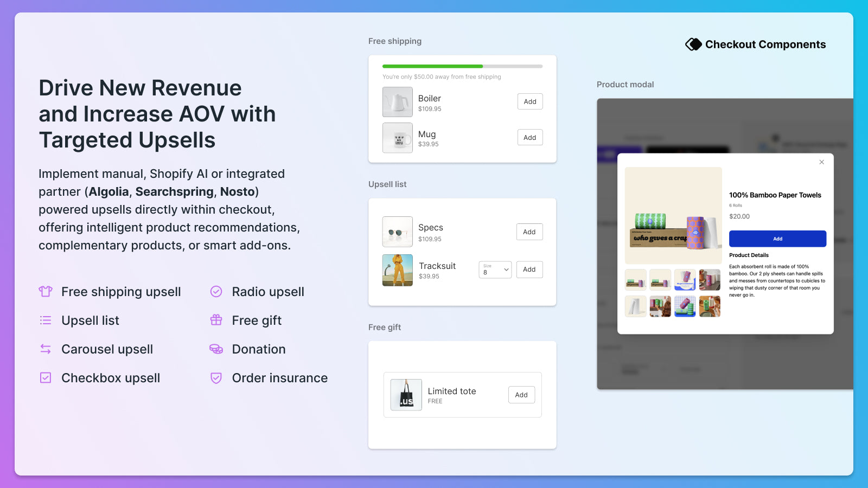Image resolution: width=868 pixels, height=488 pixels.
Task: Click the Free shipping upsell shirt icon
Action: click(x=46, y=292)
